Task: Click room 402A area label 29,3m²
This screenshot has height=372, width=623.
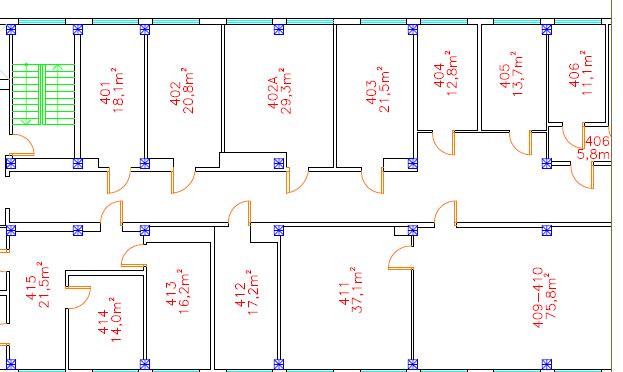Action: [x=279, y=91]
